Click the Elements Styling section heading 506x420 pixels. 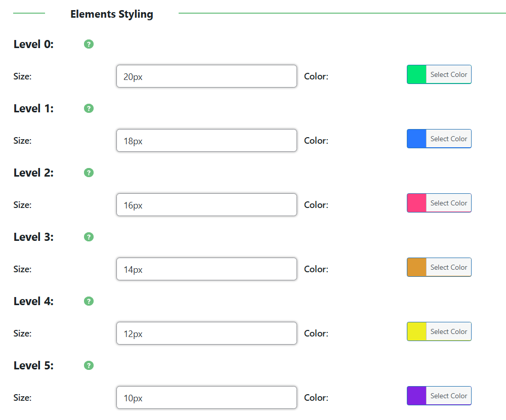(x=112, y=14)
